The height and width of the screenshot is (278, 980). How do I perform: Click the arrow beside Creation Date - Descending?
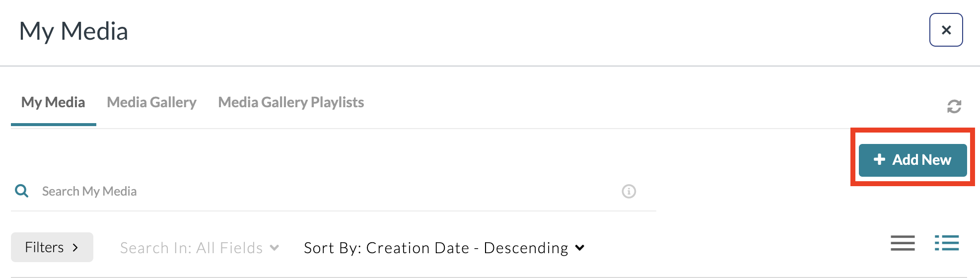coord(580,248)
